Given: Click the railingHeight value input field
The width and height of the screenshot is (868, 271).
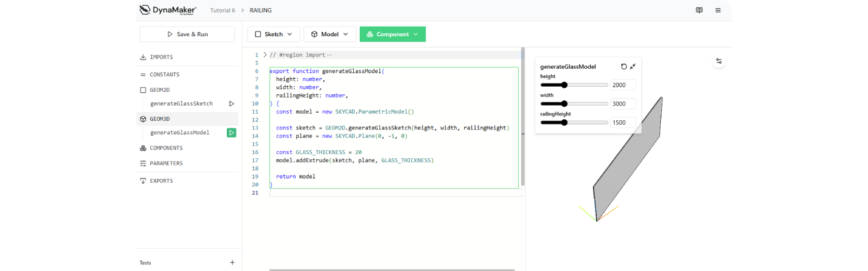Looking at the screenshot, I should pyautogui.click(x=622, y=122).
